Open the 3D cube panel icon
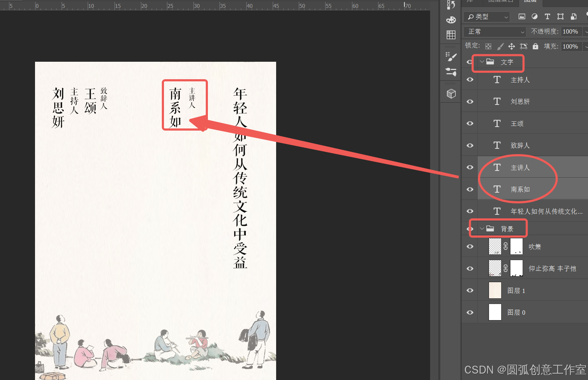The width and height of the screenshot is (588, 380). tap(451, 93)
